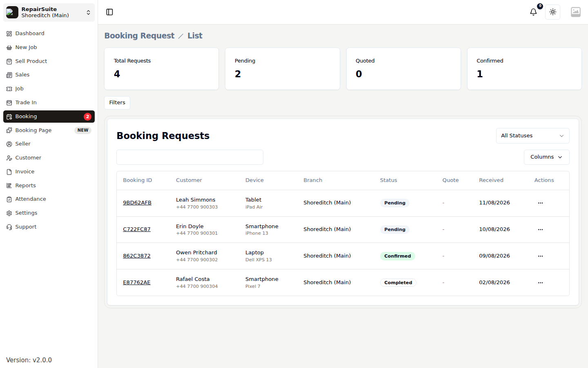Toggle the sidebar panel icon
588x368 pixels.
click(x=109, y=12)
